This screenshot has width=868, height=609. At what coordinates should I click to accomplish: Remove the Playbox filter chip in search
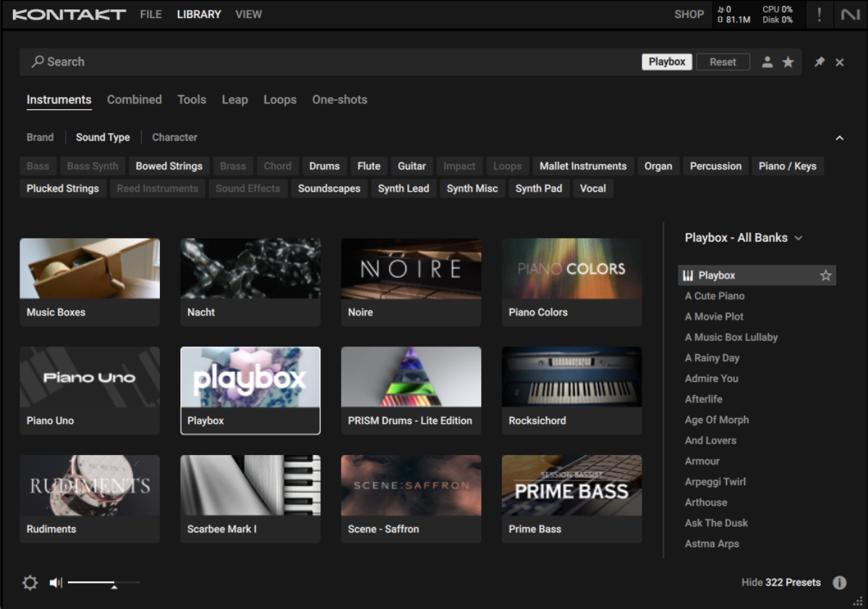(667, 62)
